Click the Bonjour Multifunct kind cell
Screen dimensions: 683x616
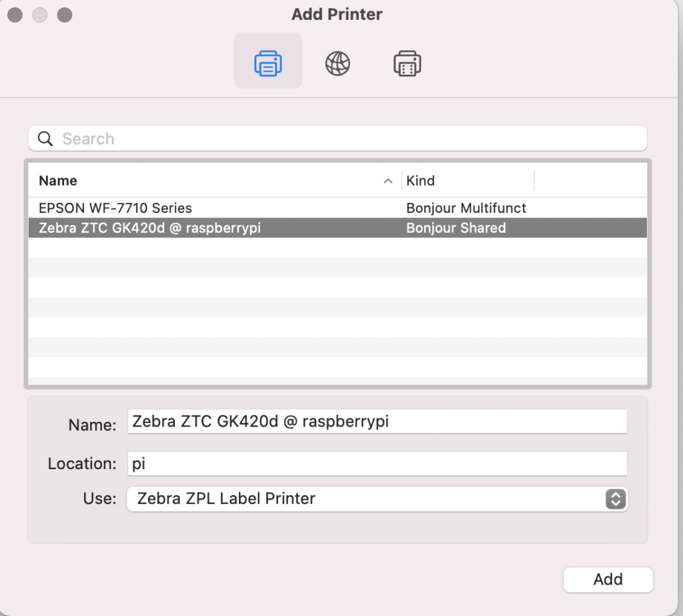click(466, 208)
